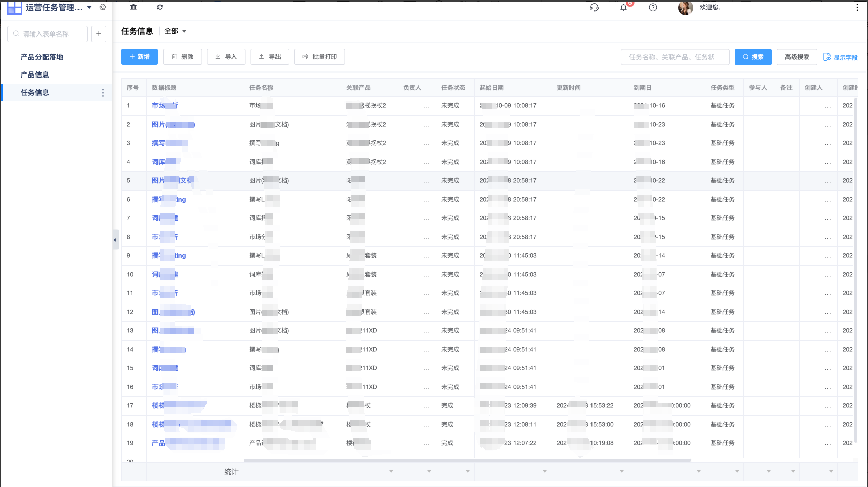Click the help question mark icon
This screenshot has height=487, width=868.
click(x=653, y=7)
